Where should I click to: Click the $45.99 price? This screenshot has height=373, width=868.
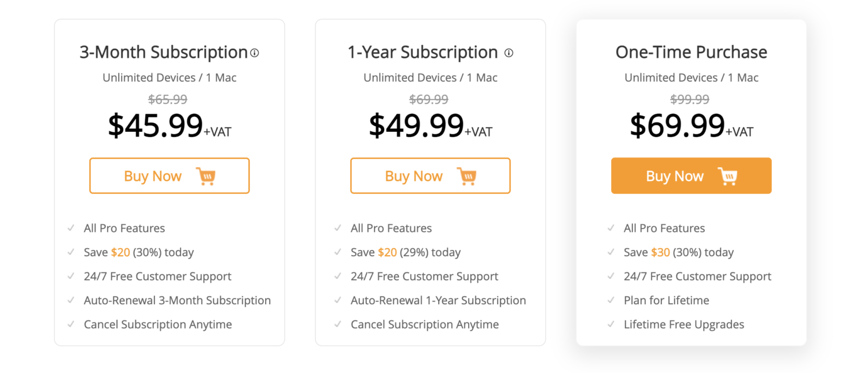(156, 125)
